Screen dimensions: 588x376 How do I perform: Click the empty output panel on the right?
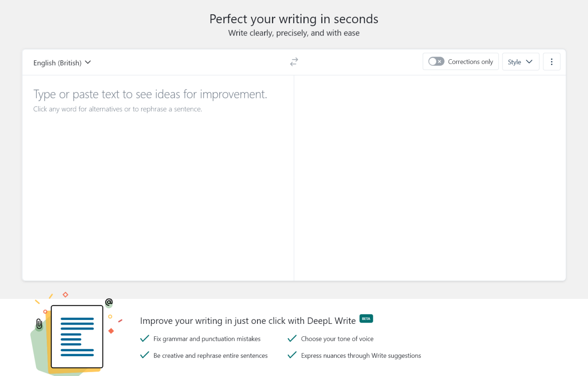tap(430, 178)
